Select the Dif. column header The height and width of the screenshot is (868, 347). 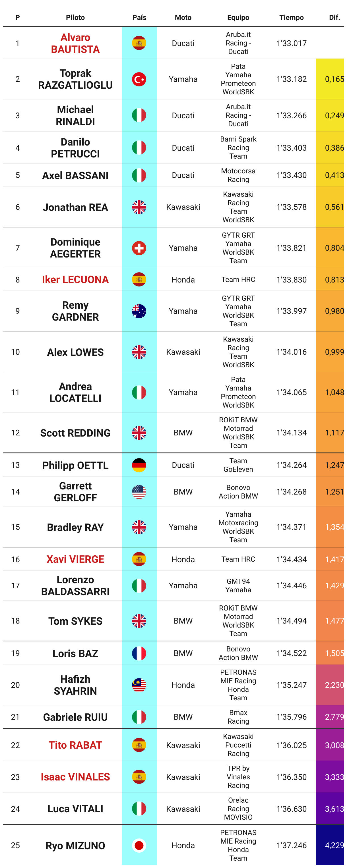pyautogui.click(x=334, y=18)
